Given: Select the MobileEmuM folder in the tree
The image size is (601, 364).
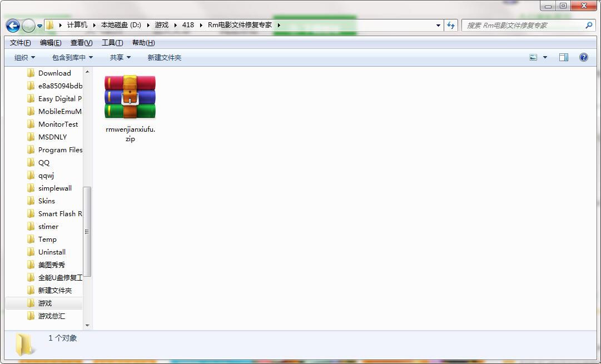Looking at the screenshot, I should (60, 112).
